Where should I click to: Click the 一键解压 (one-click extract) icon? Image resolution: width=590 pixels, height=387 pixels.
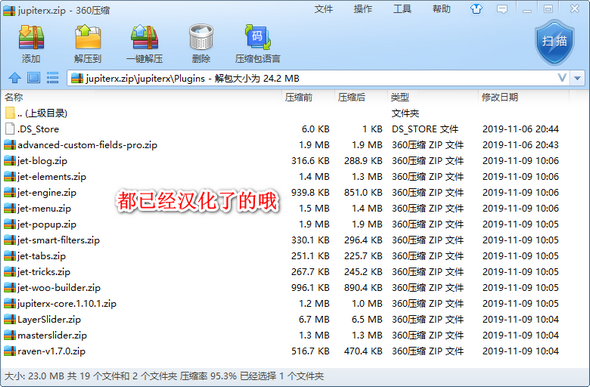(144, 37)
